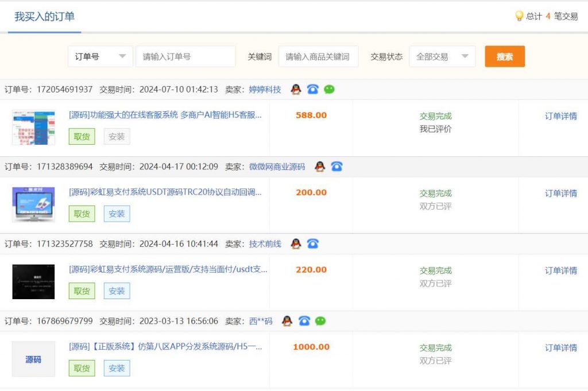The image size is (588, 391).
Task: Click the phone icon for seller 婷婷科技
Action: point(313,89)
